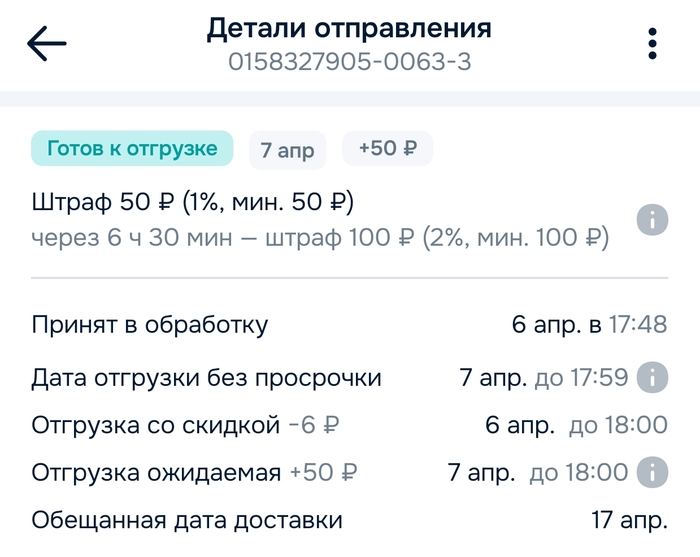Click the '6 апр. в 17:48' timestamp
The image size is (700, 557).
tap(590, 324)
